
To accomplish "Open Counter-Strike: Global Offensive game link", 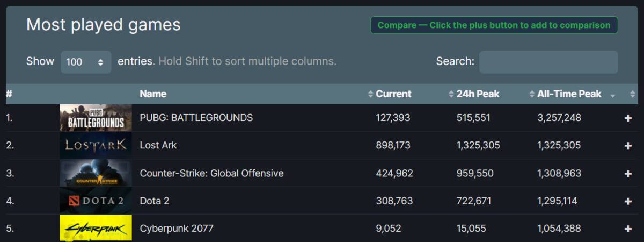I will 211,174.
